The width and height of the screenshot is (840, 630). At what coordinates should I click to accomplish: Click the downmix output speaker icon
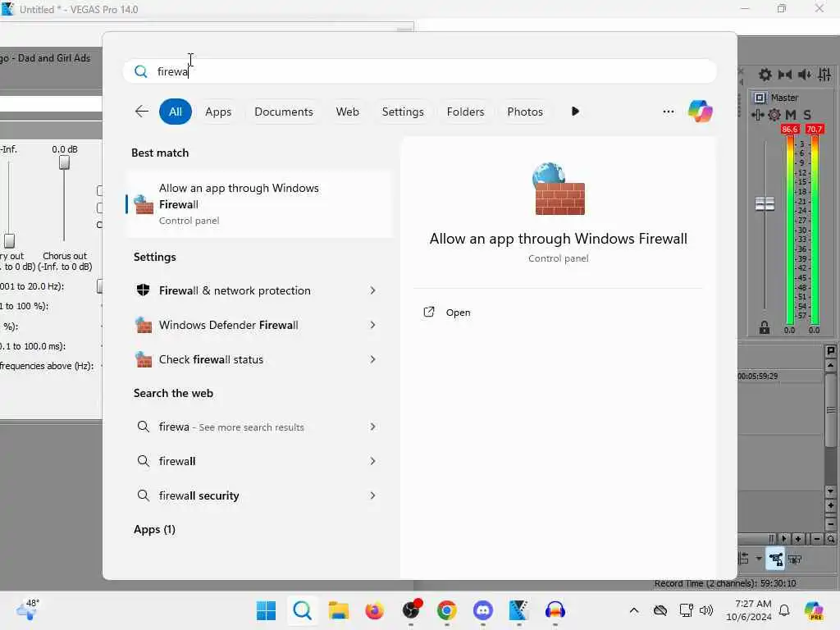[785, 75]
